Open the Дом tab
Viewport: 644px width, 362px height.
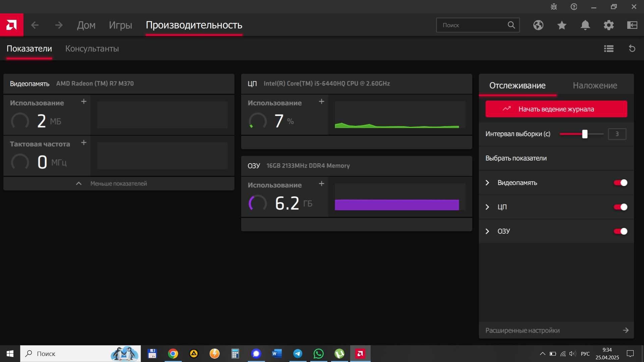point(86,25)
